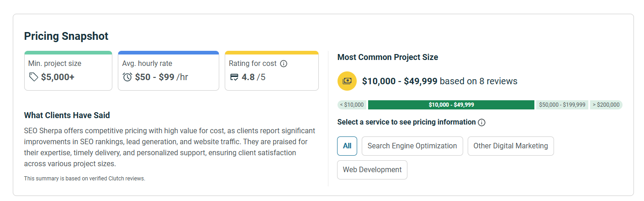Click the Pricing Snapshot heading
Viewport: 644px width, 201px height.
pyautogui.click(x=66, y=36)
